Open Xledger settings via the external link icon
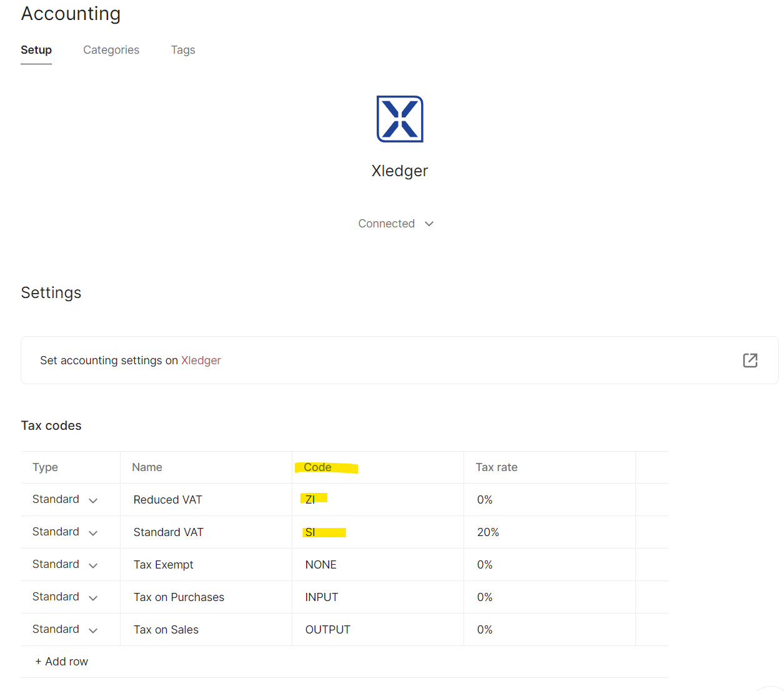This screenshot has width=784, height=691. click(750, 360)
